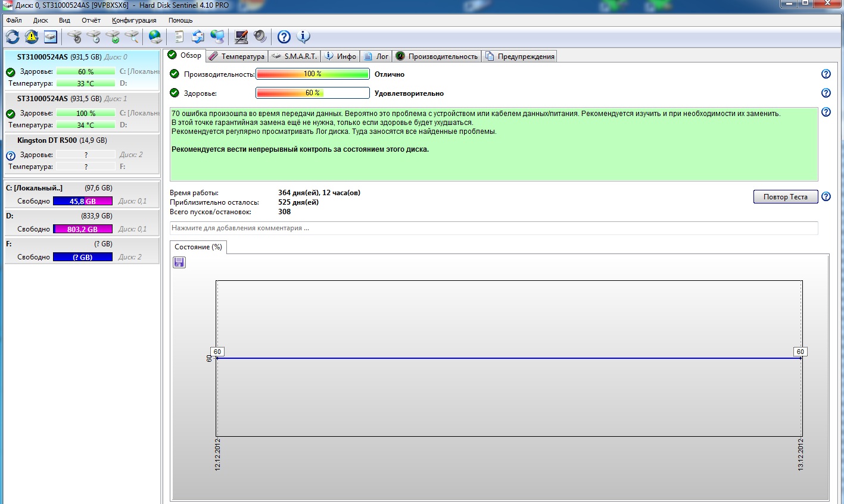The width and height of the screenshot is (844, 504).
Task: Click the help icon beside Здоровье bar
Action: (x=826, y=93)
